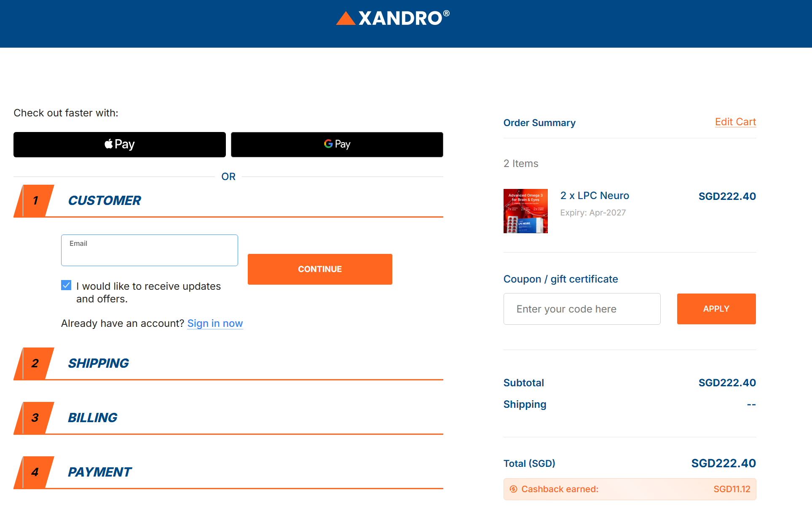
Task: Open the Sign in now link
Action: [x=215, y=323]
